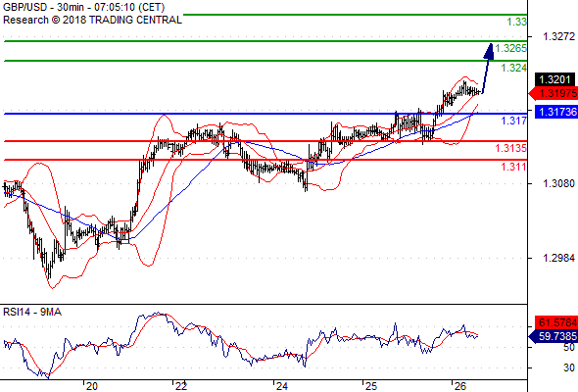The image size is (578, 392).
Task: Click the Research 2018 TRADING CENTRAL text
Action: [92, 20]
